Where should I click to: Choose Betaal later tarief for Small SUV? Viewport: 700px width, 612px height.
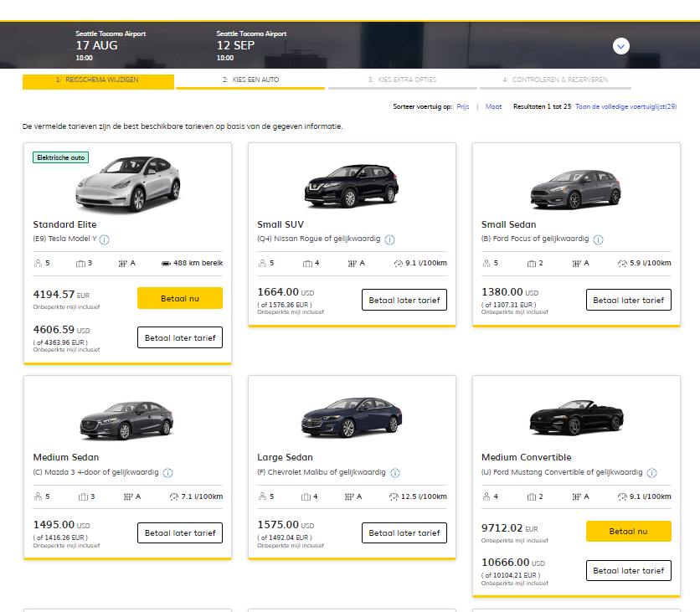click(x=404, y=300)
